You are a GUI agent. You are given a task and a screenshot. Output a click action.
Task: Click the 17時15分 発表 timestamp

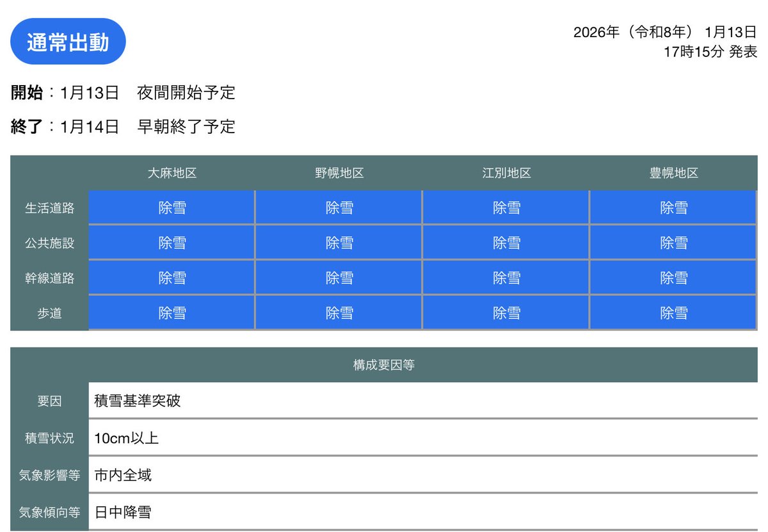coord(710,52)
